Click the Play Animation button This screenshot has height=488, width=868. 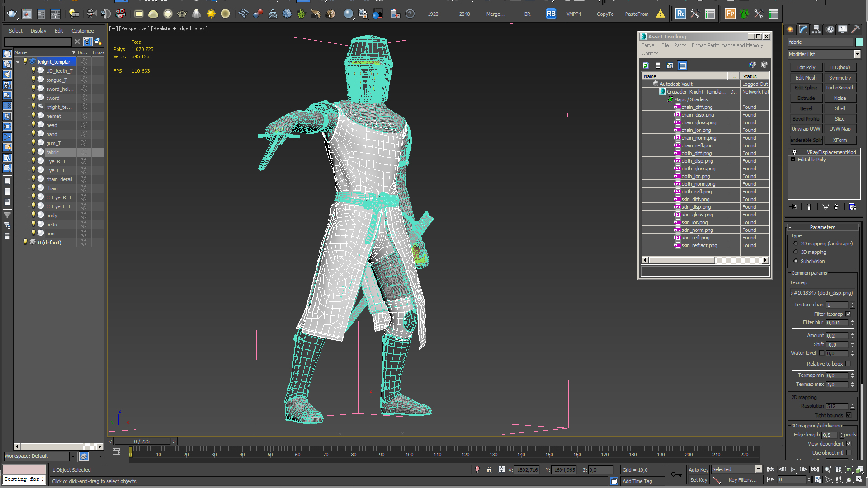tap(793, 470)
